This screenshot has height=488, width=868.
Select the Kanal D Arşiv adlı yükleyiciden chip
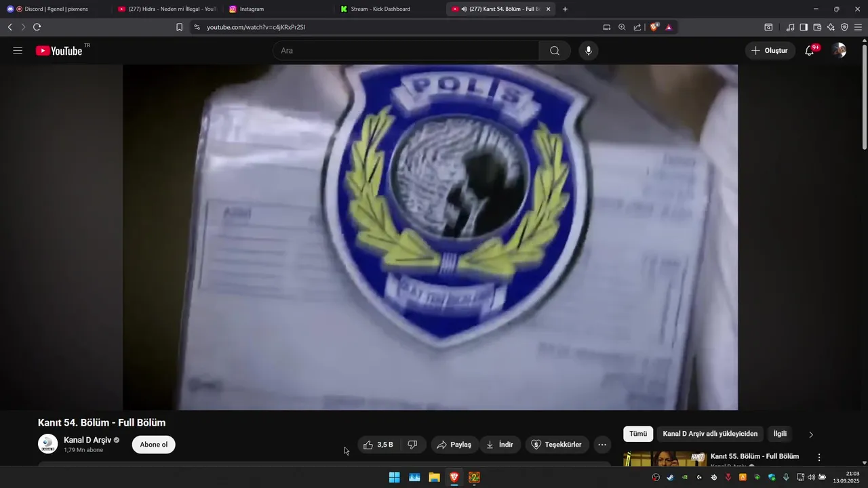(710, 434)
